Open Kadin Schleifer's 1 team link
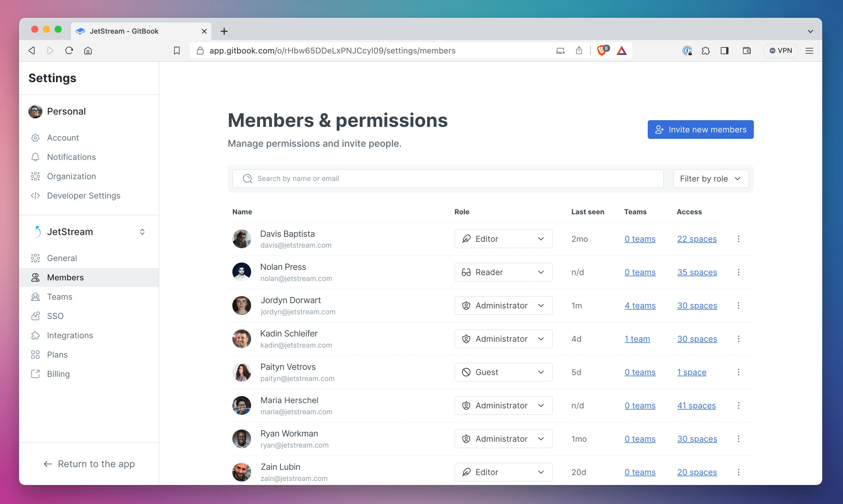This screenshot has height=504, width=843. [637, 339]
